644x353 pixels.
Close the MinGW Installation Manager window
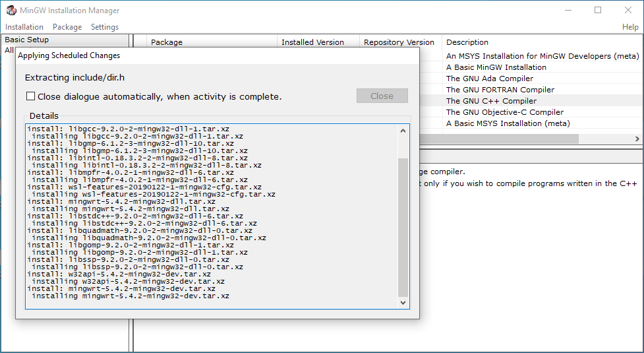click(628, 11)
